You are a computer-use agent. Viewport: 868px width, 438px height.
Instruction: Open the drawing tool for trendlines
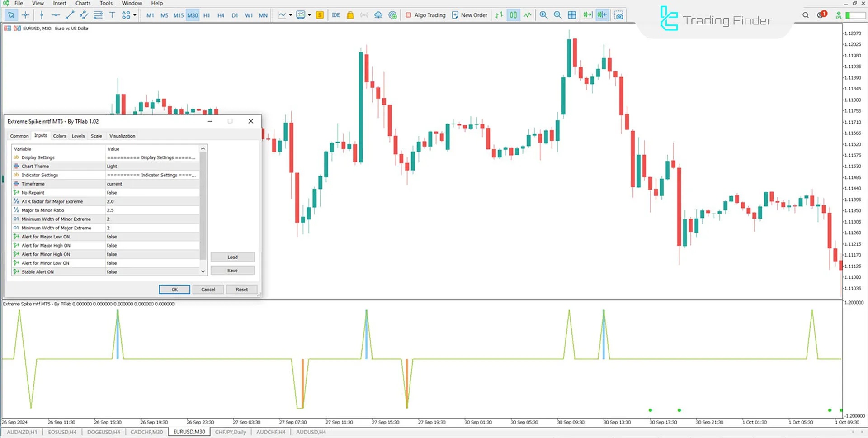point(69,15)
